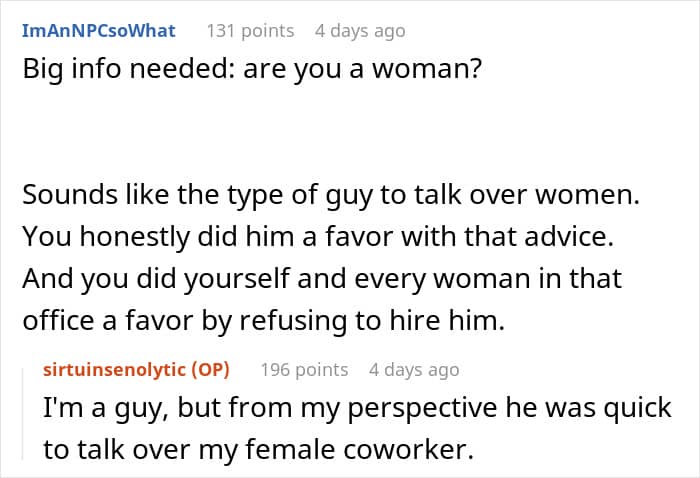This screenshot has height=478, width=700.
Task: Click the 196 points score
Action: pyautogui.click(x=304, y=370)
